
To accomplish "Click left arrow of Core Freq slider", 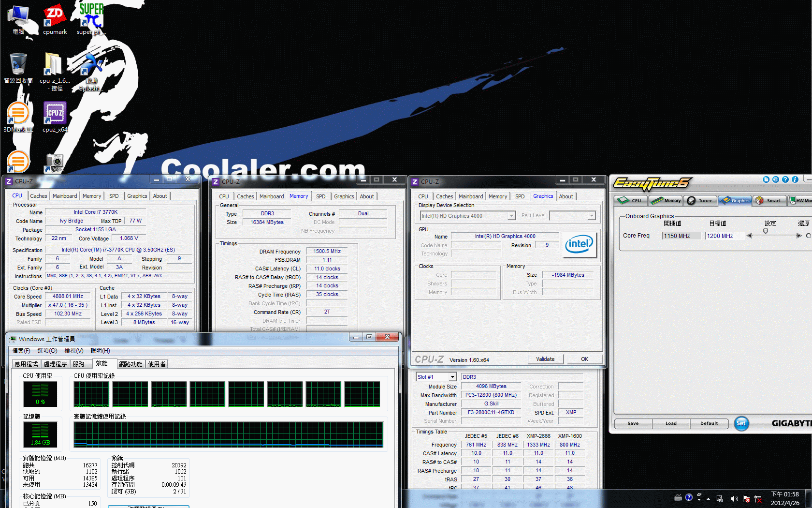I will 749,236.
